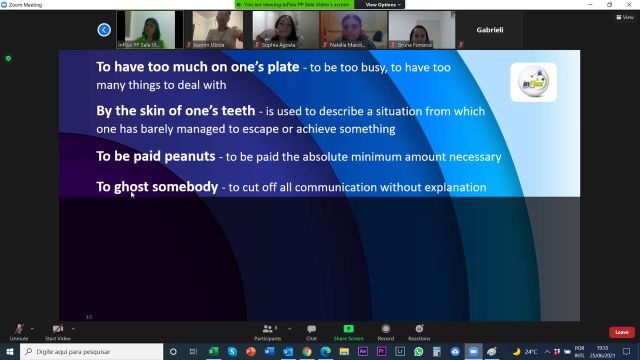Open the Chat panel
Image resolution: width=640 pixels, height=360 pixels.
[x=311, y=332]
